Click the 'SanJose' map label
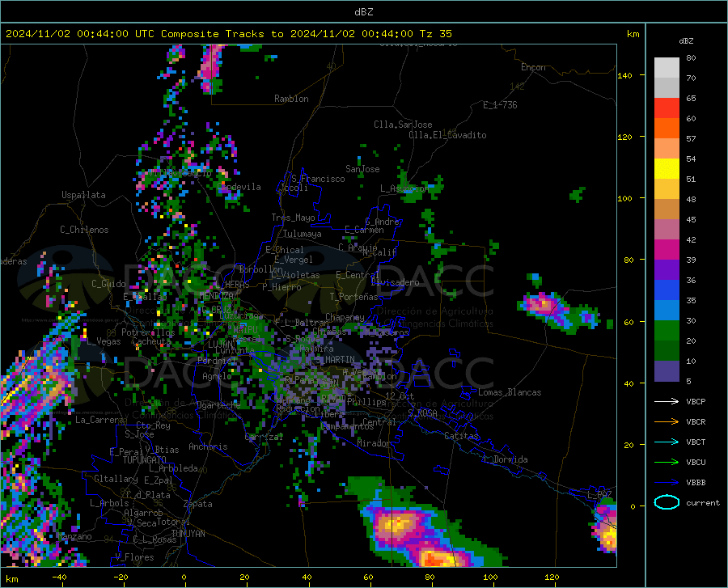 click(x=362, y=169)
